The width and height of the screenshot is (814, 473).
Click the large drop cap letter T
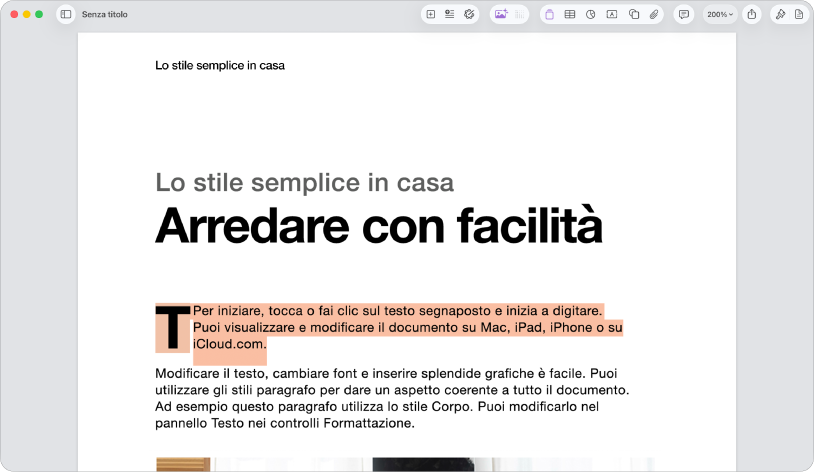tap(173, 328)
